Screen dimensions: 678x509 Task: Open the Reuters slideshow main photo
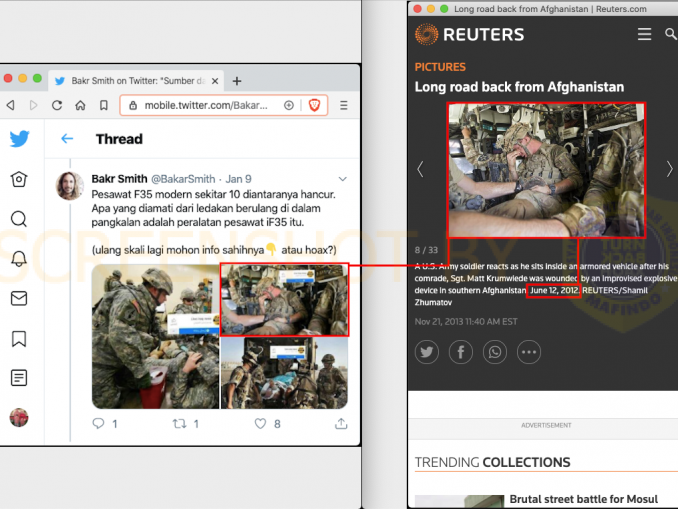547,170
